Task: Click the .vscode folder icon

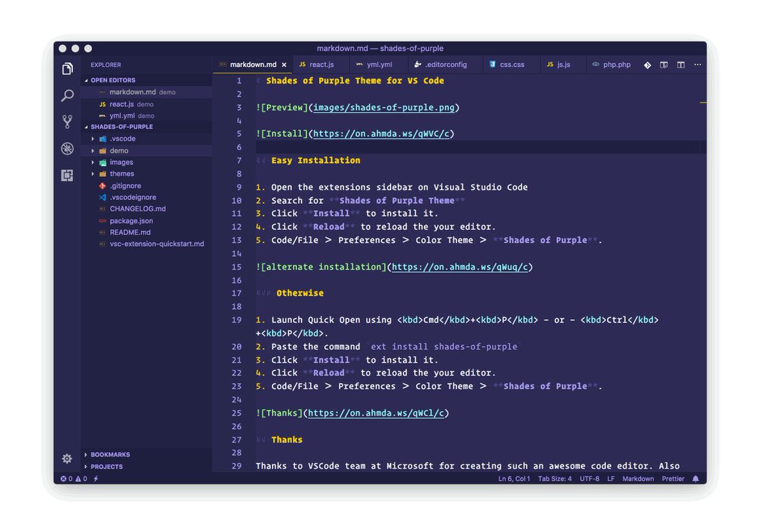Action: [102, 139]
